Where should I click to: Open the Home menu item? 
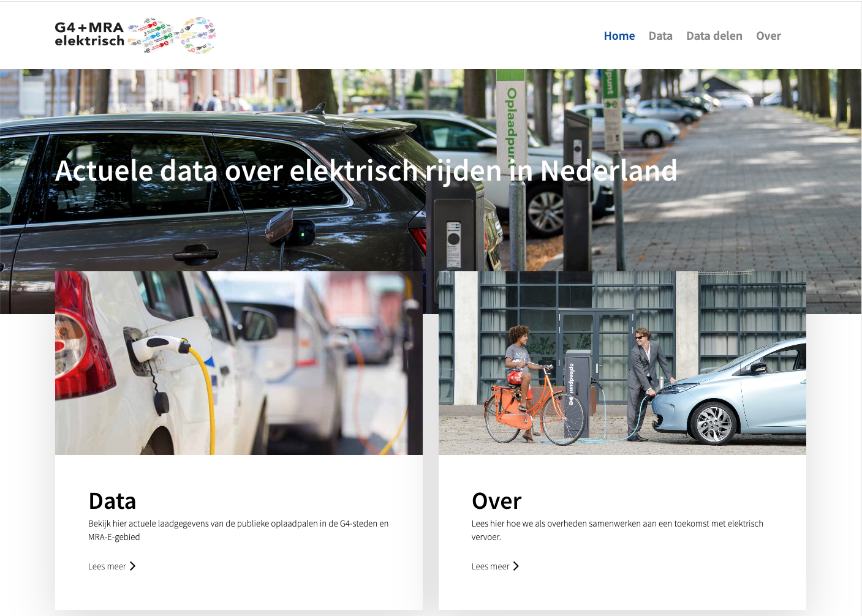point(619,36)
